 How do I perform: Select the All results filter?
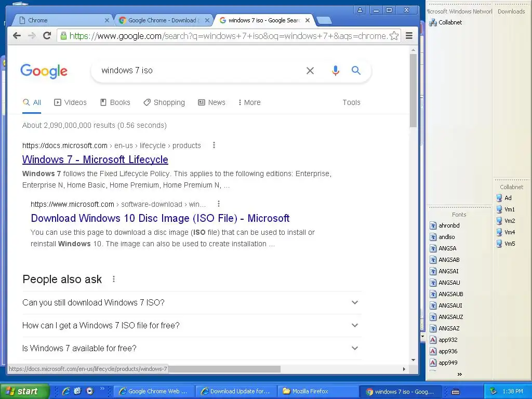32,102
